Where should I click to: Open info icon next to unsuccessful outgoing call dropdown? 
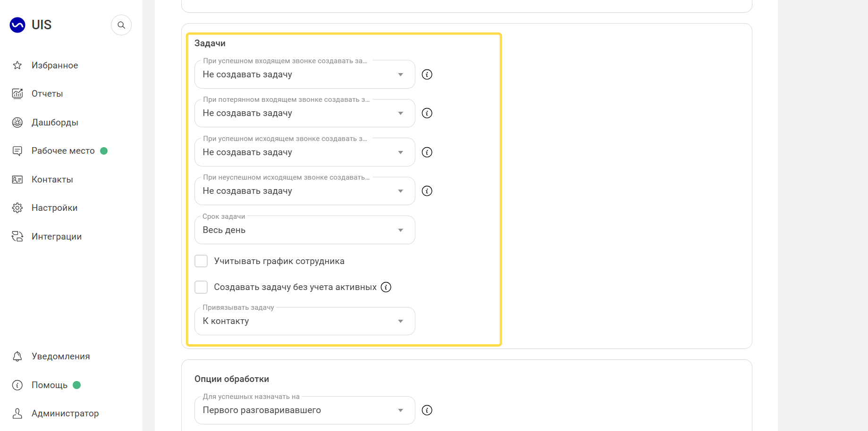(x=427, y=191)
